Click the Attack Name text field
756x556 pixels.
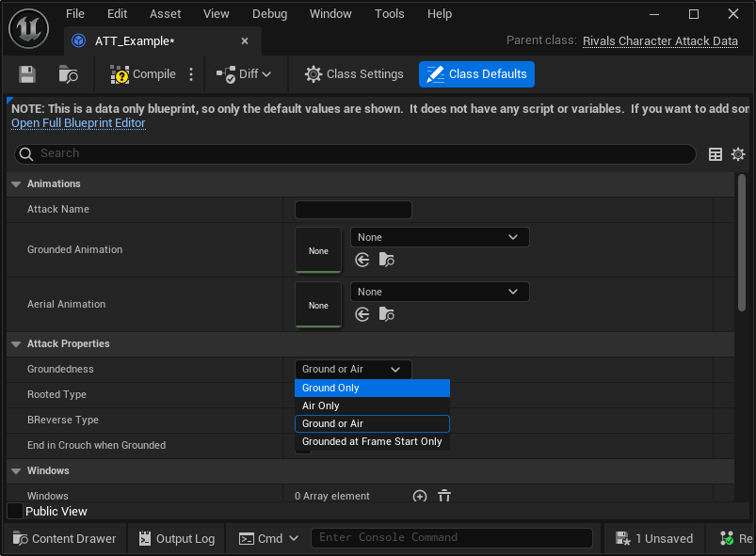(x=353, y=210)
